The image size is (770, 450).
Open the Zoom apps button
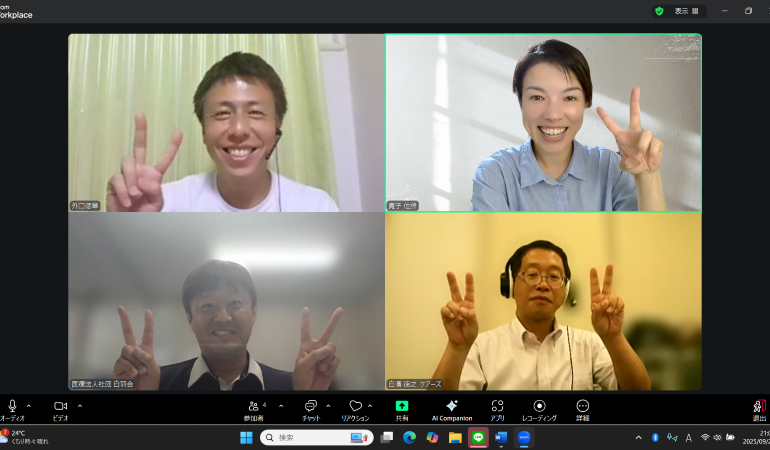(497, 406)
